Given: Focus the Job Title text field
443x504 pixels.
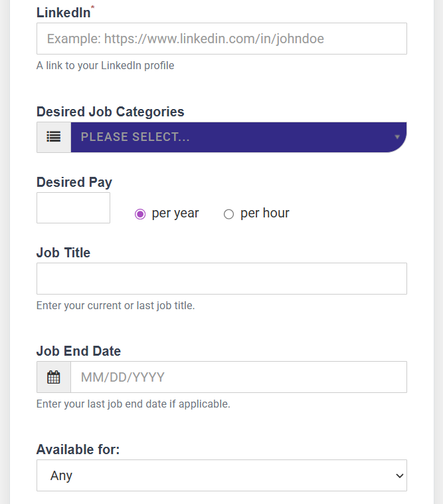Looking at the screenshot, I should click(221, 279).
